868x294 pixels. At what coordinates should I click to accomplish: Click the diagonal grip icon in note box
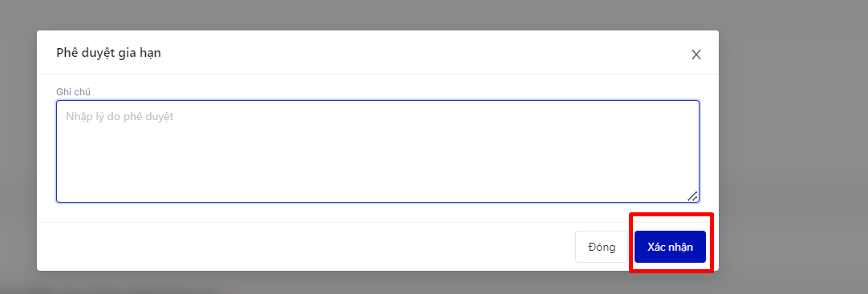(692, 196)
